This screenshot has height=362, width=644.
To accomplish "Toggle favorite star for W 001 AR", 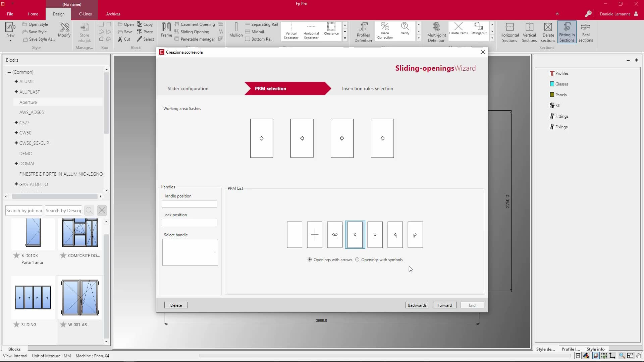I will pyautogui.click(x=63, y=324).
